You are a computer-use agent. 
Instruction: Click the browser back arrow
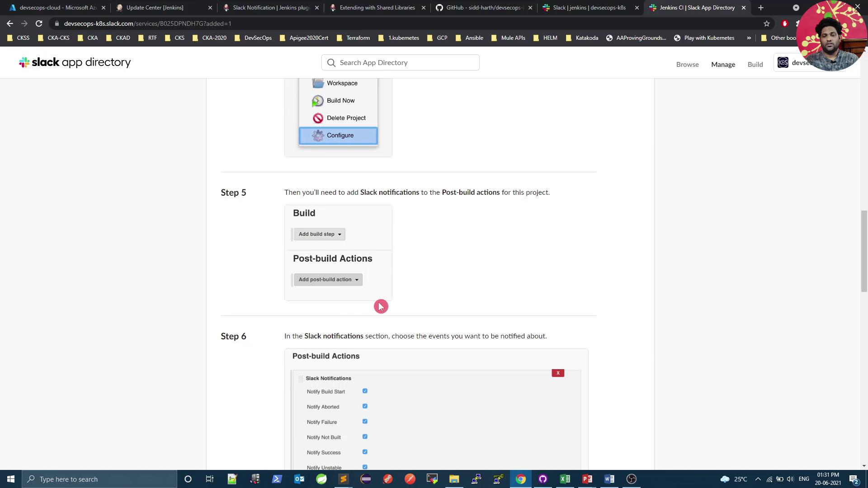coord(10,23)
